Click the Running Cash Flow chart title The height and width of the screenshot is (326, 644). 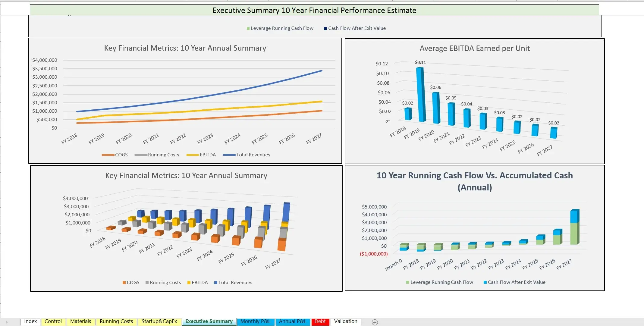(x=474, y=181)
